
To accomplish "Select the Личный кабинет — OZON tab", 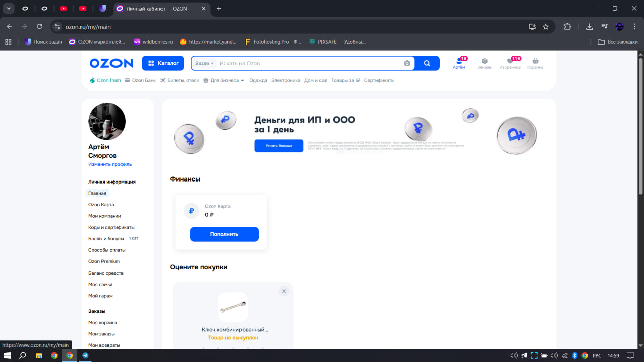I will point(156,9).
